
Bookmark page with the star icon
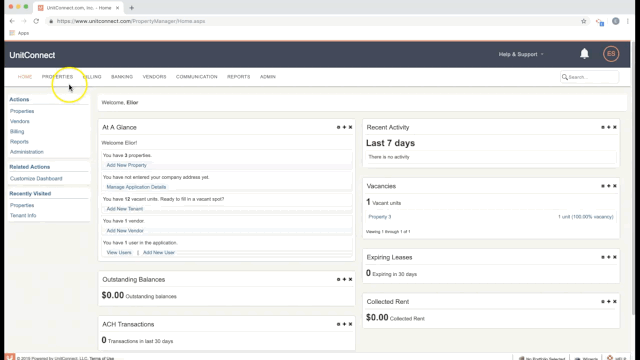tap(584, 21)
